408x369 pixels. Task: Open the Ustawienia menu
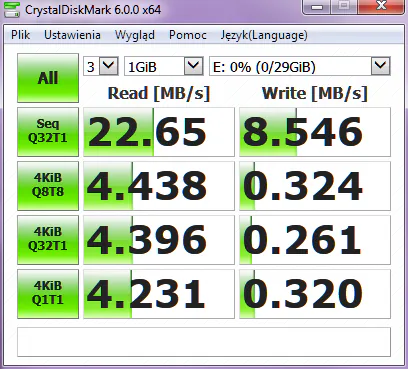tap(72, 35)
